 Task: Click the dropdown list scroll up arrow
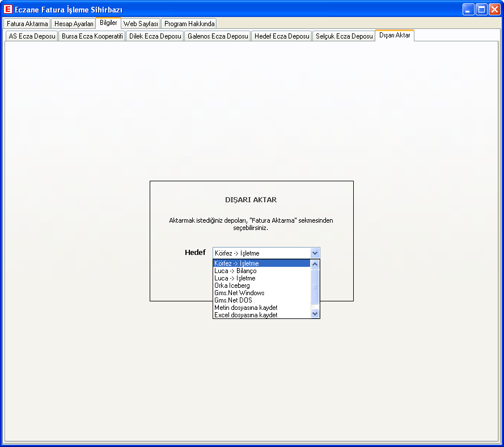(x=315, y=264)
